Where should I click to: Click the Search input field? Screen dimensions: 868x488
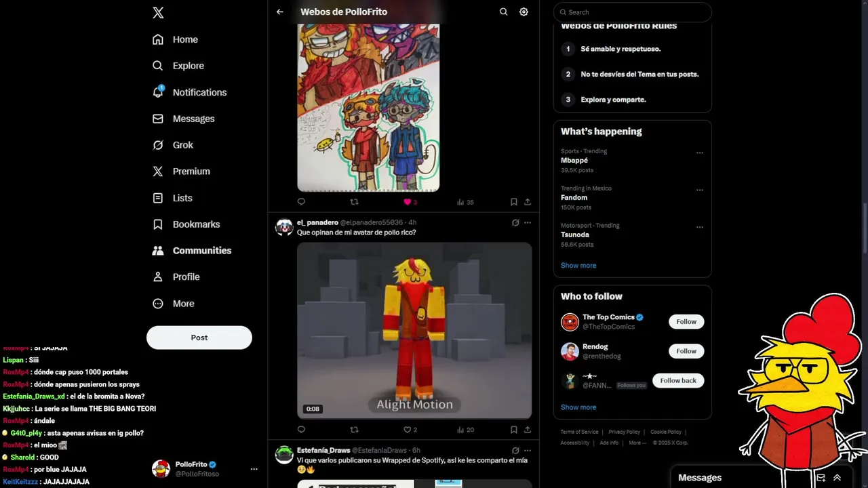click(633, 12)
